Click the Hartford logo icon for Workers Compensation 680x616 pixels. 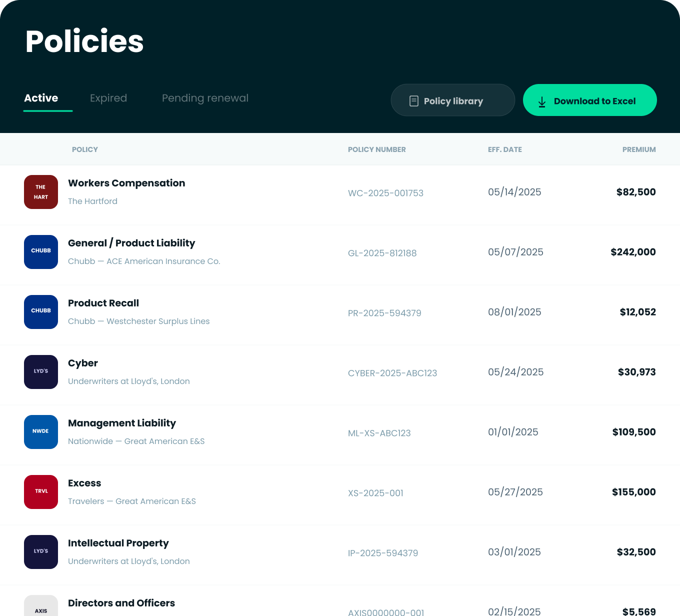click(x=41, y=192)
